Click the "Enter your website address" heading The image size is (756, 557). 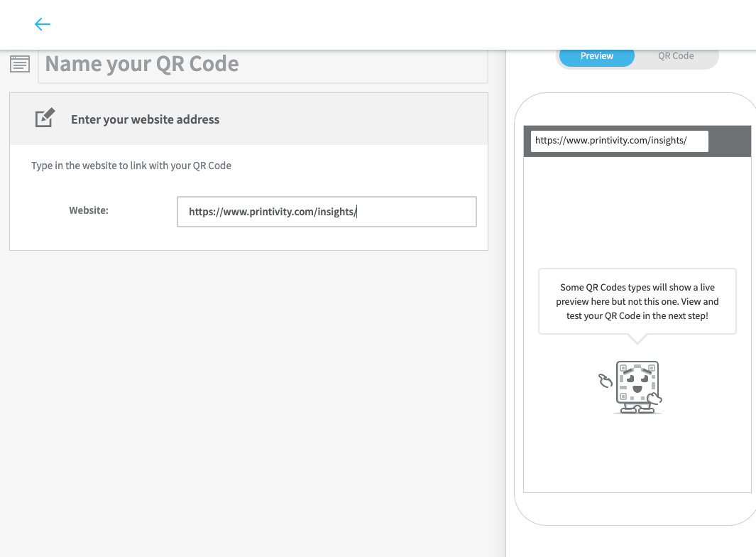145,119
